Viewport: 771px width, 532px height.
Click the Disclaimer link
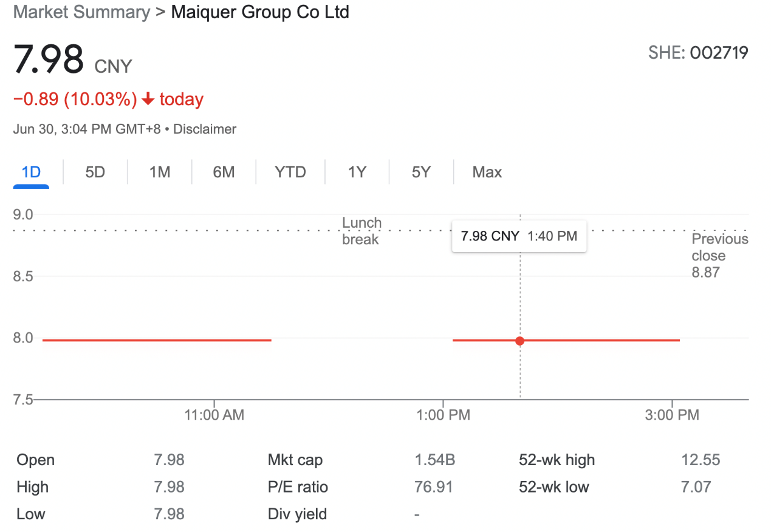click(205, 129)
